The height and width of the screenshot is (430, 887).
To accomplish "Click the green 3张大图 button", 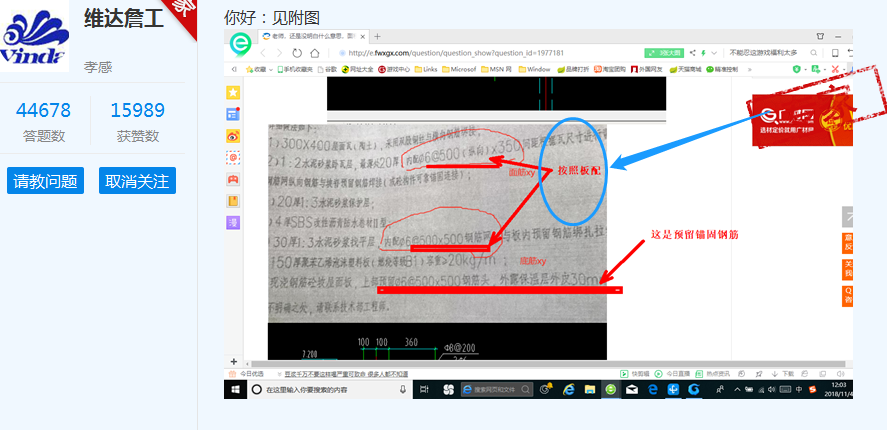I will pos(664,53).
